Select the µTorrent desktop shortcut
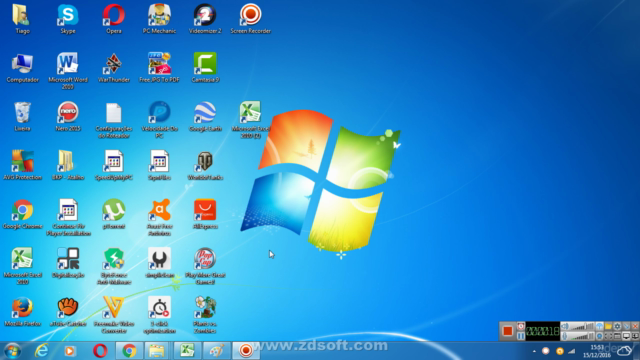 pos(113,214)
